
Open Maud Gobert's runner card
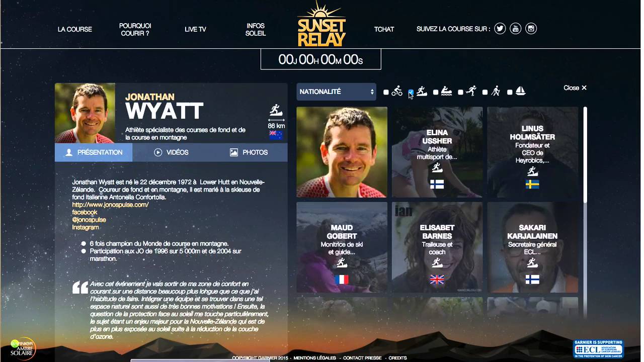[342, 247]
